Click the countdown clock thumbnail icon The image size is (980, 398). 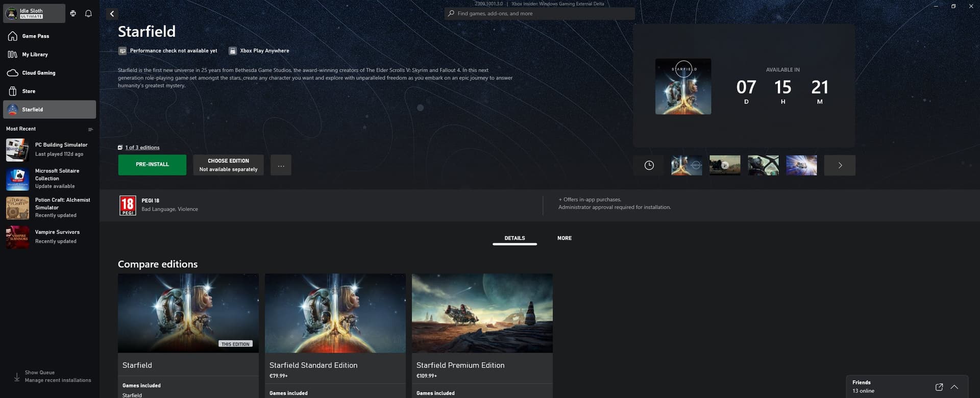[649, 165]
